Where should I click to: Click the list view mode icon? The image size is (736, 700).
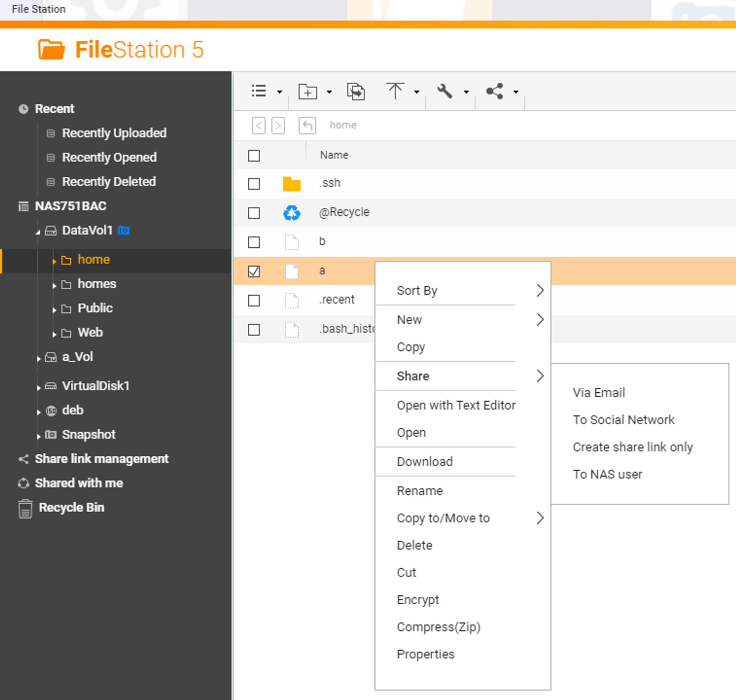[x=258, y=91]
